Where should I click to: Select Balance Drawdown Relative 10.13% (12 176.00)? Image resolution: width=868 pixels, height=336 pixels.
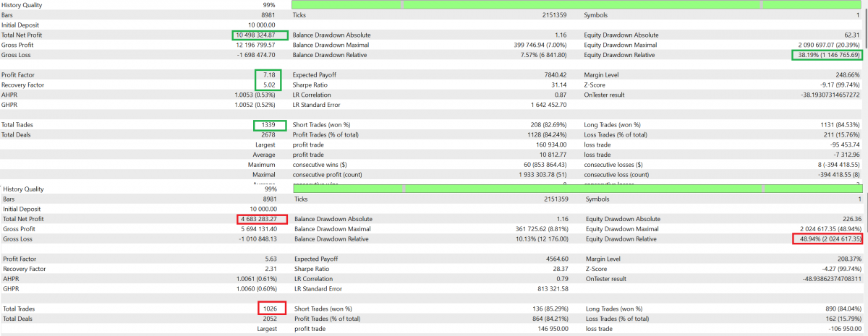tap(543, 238)
